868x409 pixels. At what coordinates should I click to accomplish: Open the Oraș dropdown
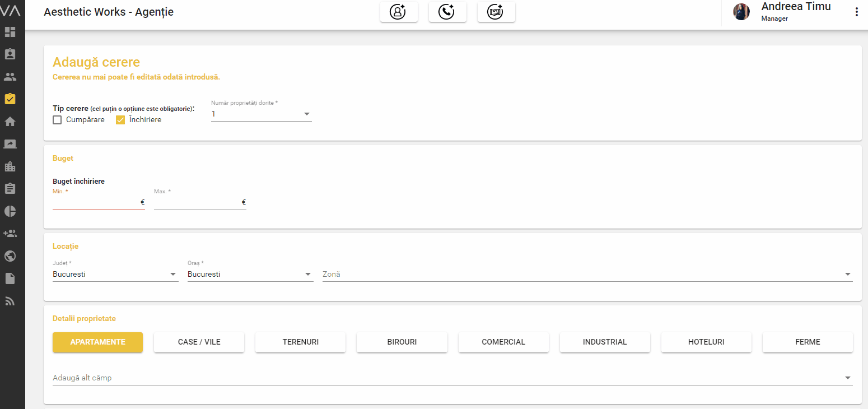(x=250, y=275)
